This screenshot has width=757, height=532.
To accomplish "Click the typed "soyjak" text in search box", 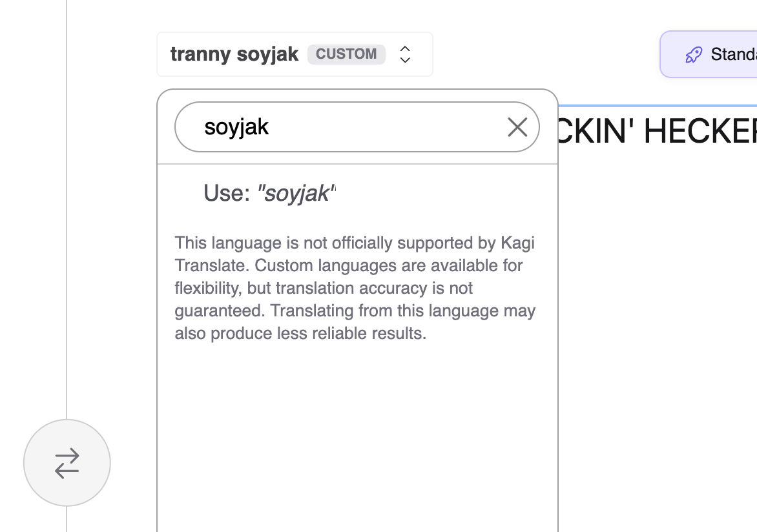I will point(236,127).
